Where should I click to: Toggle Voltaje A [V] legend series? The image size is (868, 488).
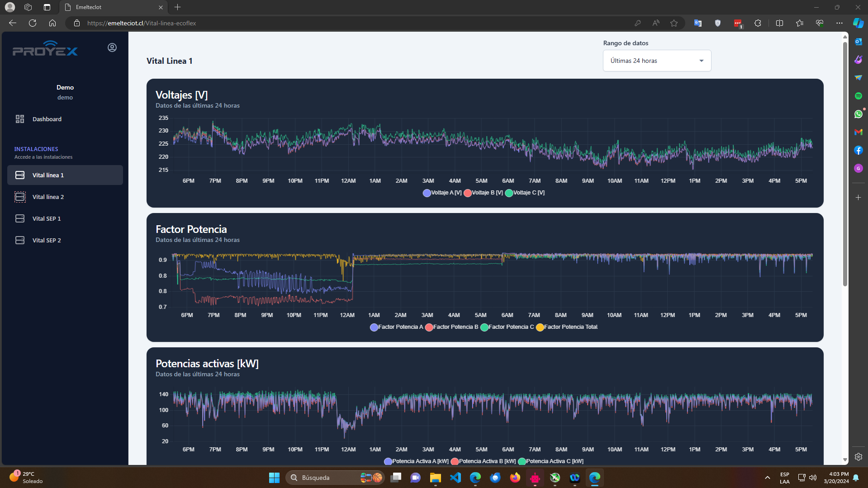pyautogui.click(x=442, y=193)
